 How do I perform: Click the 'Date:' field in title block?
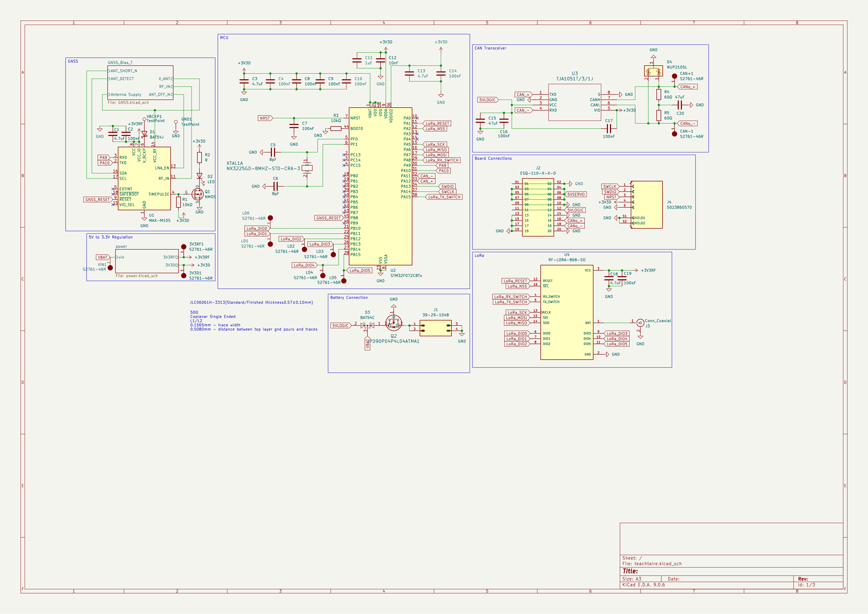(x=673, y=579)
